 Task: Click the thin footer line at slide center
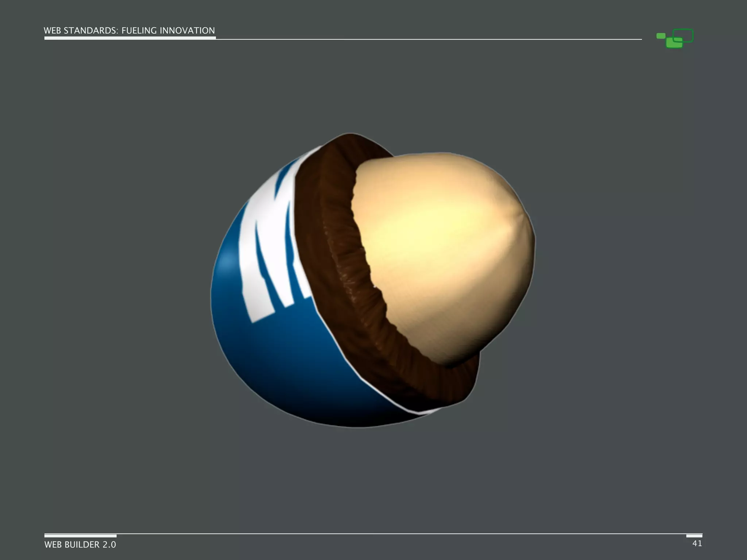click(373, 534)
